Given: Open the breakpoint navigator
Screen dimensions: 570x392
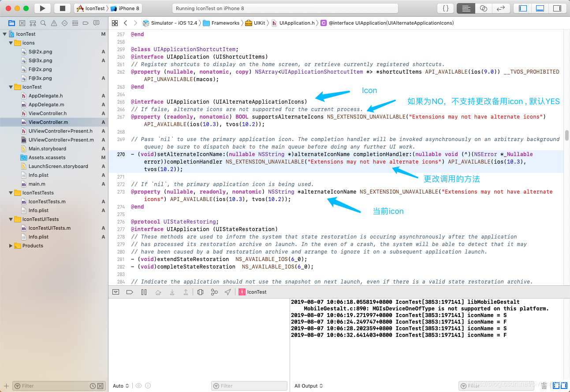Looking at the screenshot, I should tap(86, 23).
